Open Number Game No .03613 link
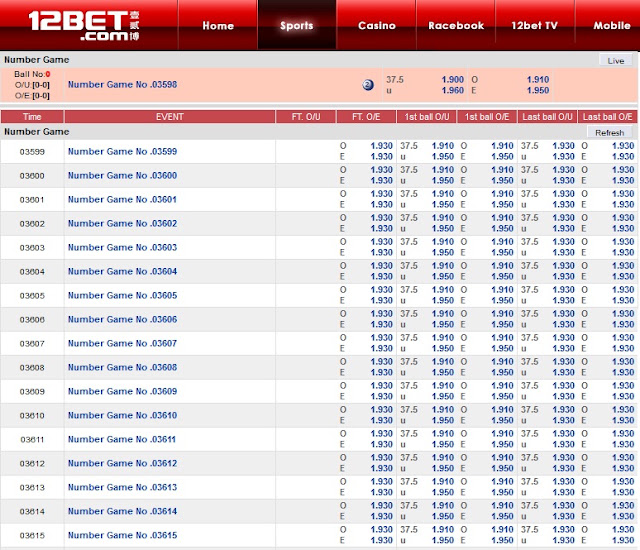The width and height of the screenshot is (640, 550). point(122,487)
